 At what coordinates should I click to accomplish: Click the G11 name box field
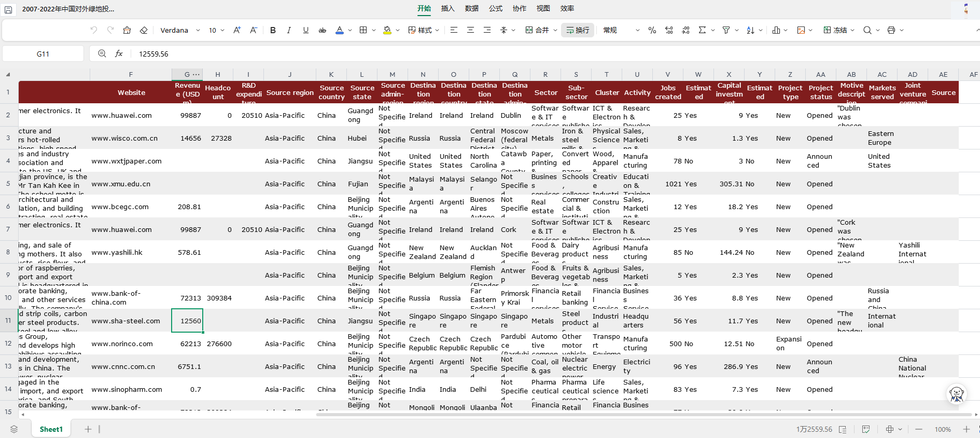(43, 53)
